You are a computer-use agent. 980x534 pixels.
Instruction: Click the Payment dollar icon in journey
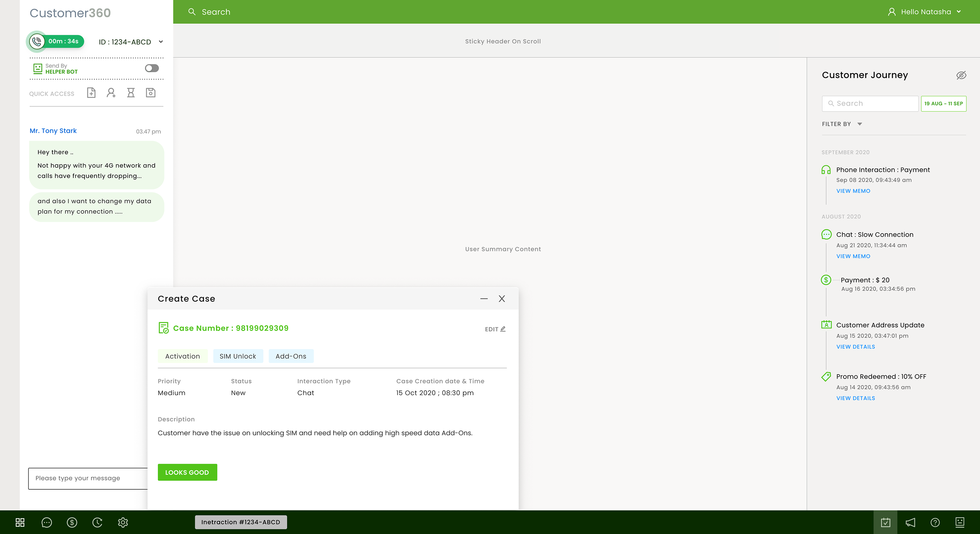tap(826, 280)
